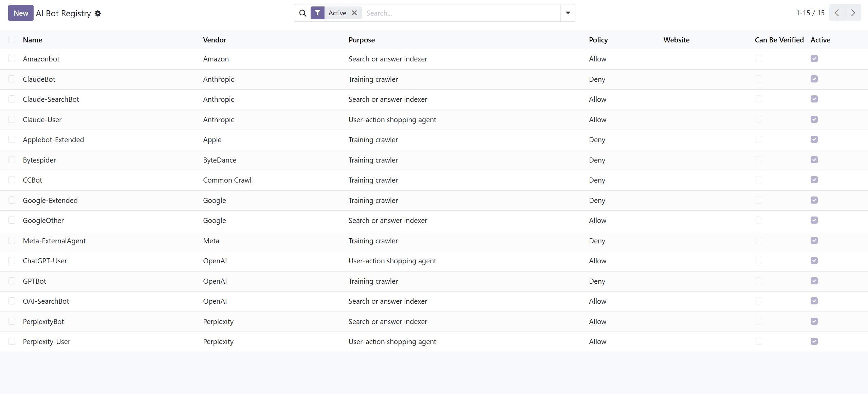This screenshot has width=868, height=394.
Task: Click Deny policy for GPTBot row
Action: click(597, 281)
